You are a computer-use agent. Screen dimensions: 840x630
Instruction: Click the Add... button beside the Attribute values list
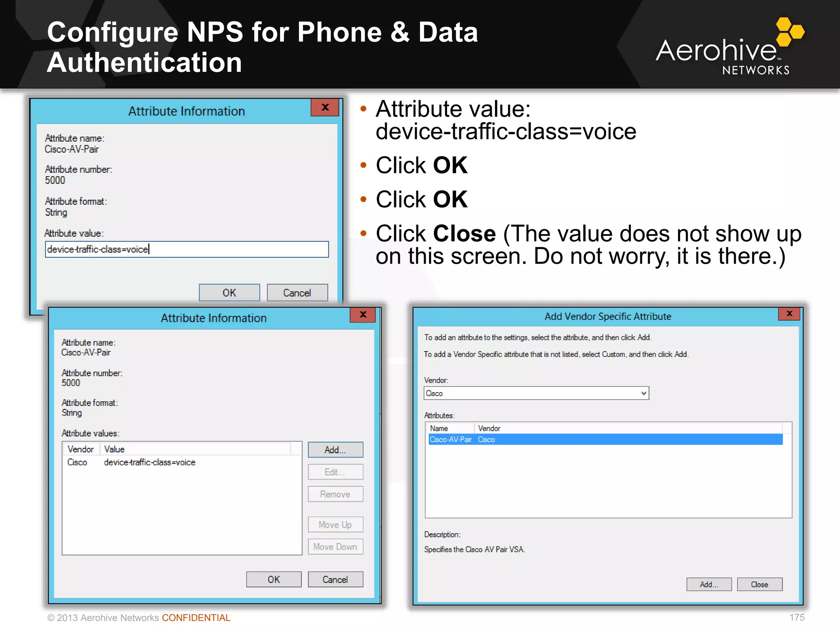coord(335,450)
